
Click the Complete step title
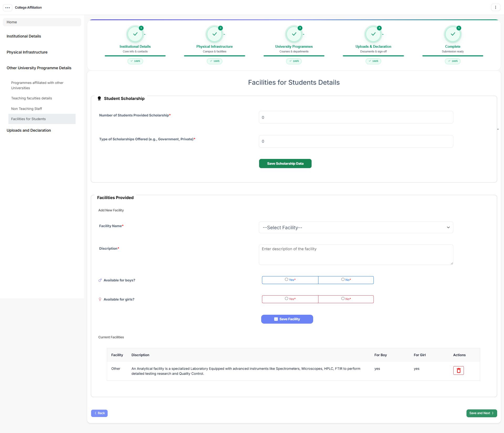point(453,46)
